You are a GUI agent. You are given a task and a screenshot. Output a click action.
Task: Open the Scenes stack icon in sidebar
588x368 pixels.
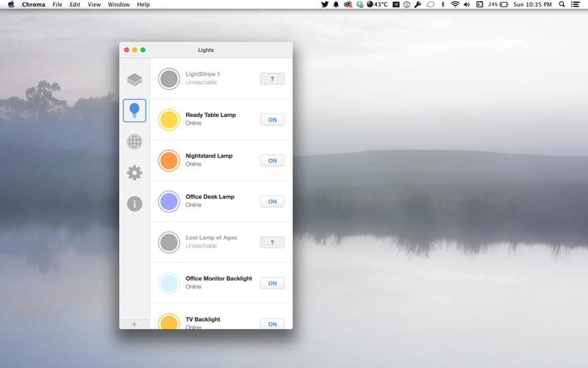[135, 79]
